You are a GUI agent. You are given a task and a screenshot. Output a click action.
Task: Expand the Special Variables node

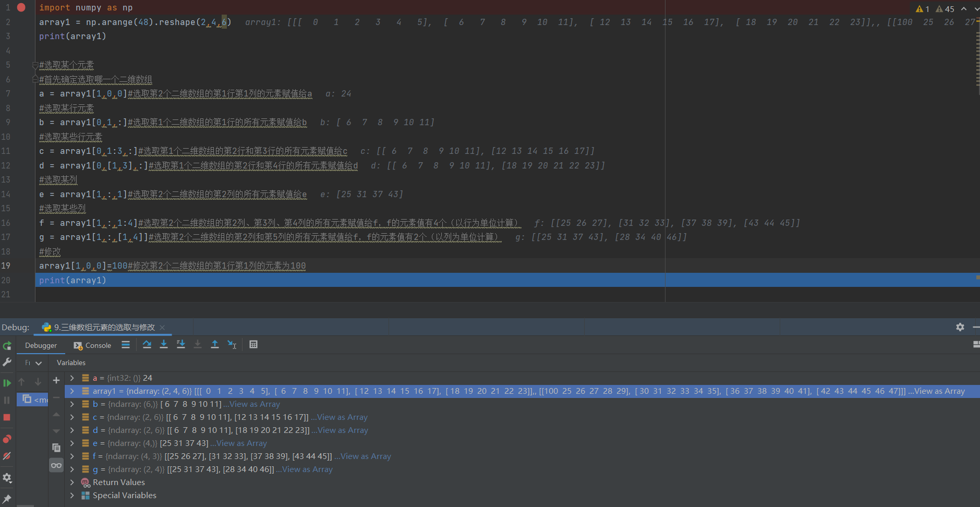pos(71,495)
